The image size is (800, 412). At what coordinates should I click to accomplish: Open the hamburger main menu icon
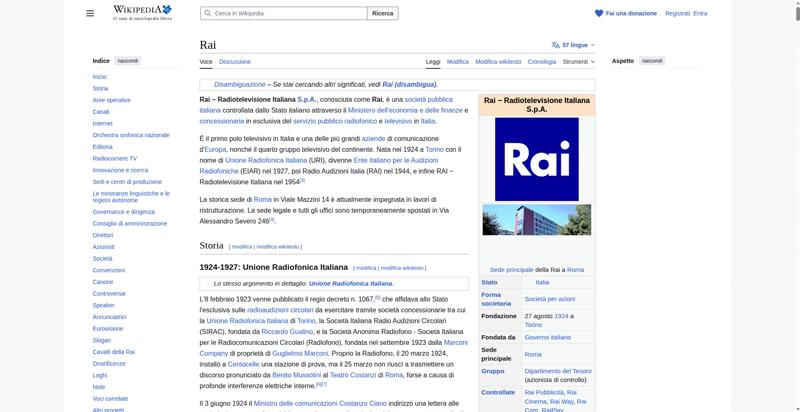[91, 13]
